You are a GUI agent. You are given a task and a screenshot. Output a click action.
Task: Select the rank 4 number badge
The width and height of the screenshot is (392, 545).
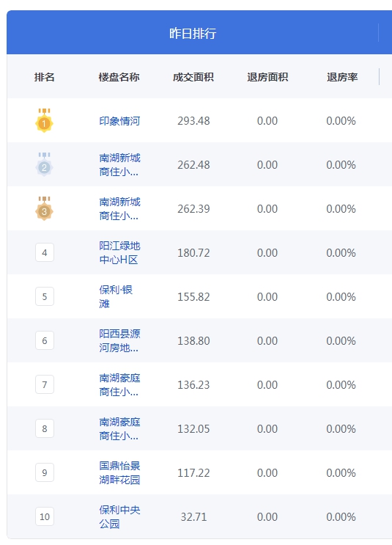tap(45, 252)
